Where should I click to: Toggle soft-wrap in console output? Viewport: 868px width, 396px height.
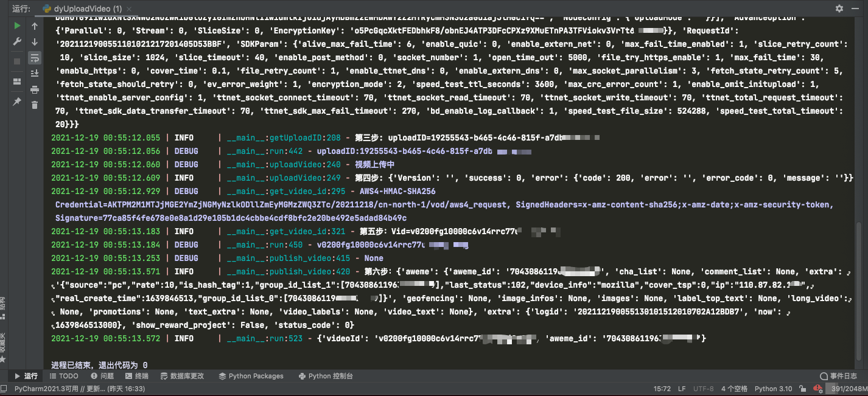pos(35,58)
